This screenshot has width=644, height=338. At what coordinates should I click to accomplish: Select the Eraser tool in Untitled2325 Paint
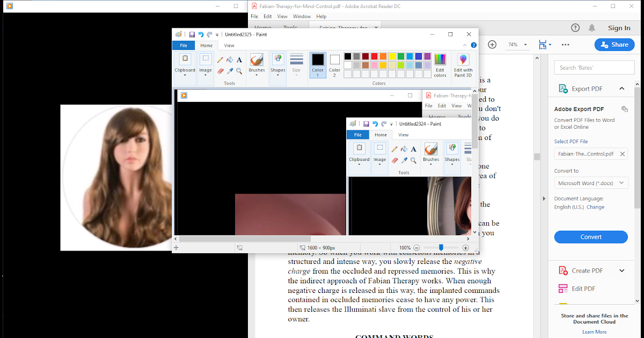click(221, 71)
